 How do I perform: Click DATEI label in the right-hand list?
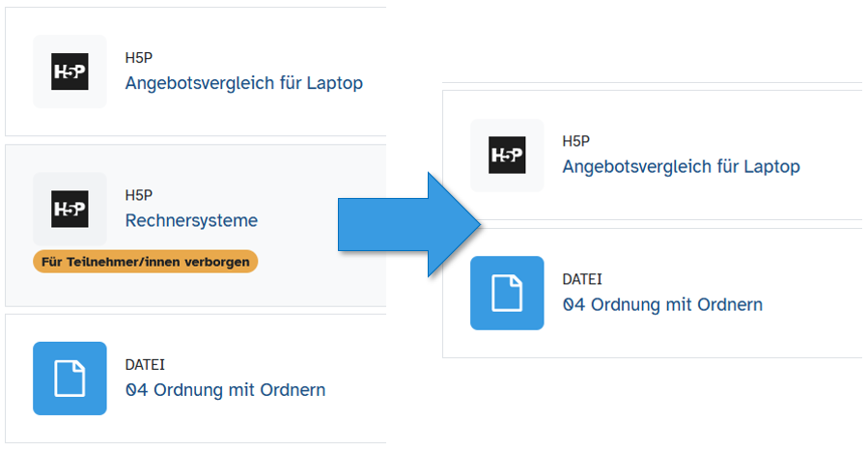(x=582, y=279)
